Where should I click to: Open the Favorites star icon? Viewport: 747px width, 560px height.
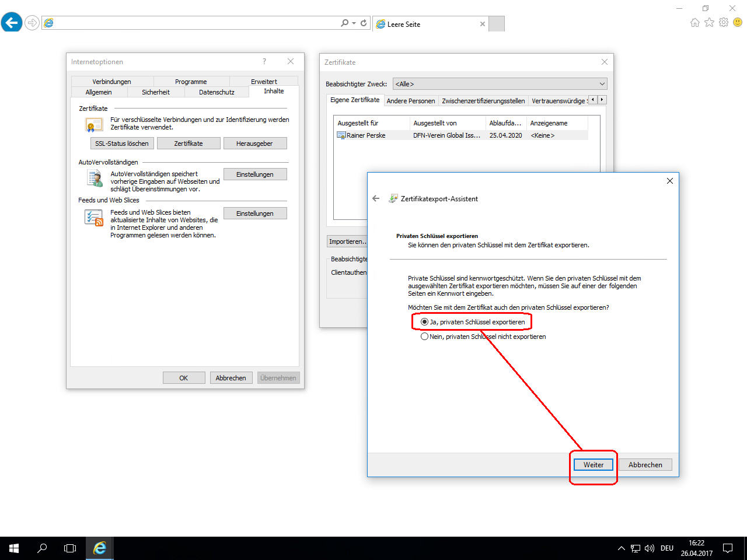point(709,22)
